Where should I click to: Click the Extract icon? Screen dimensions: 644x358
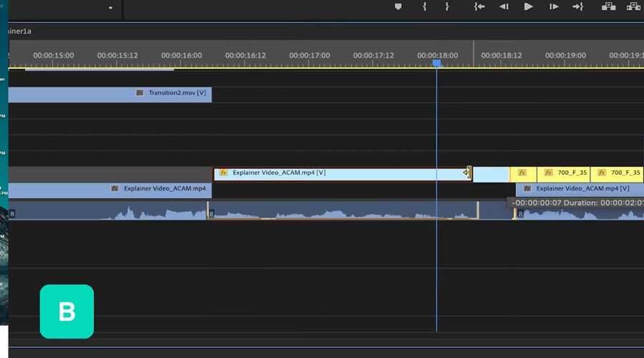pyautogui.click(x=633, y=6)
